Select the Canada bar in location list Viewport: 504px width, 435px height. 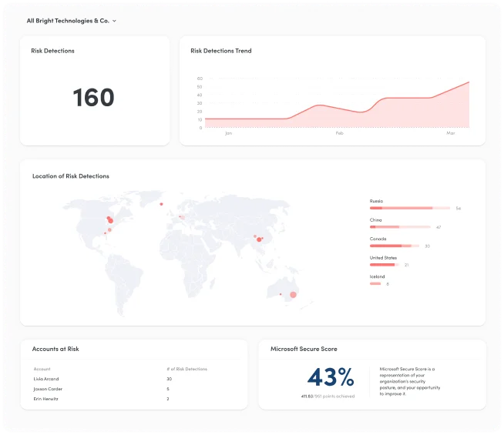pyautogui.click(x=395, y=246)
